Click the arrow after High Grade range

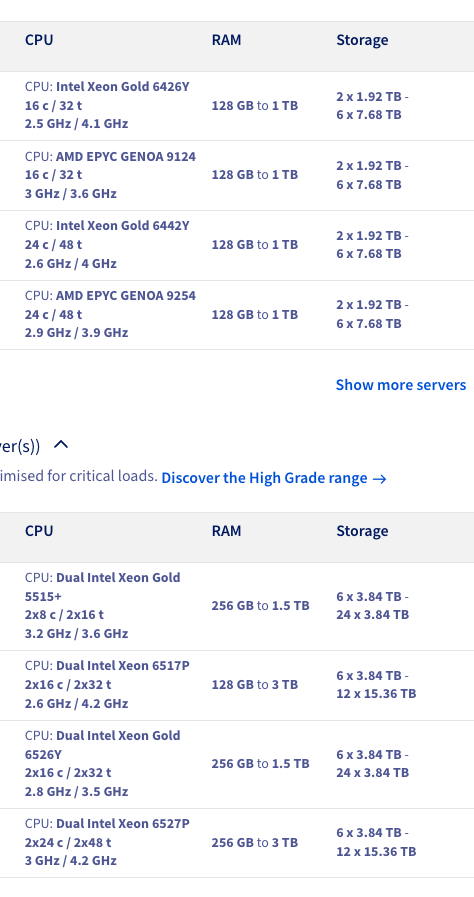click(x=380, y=478)
